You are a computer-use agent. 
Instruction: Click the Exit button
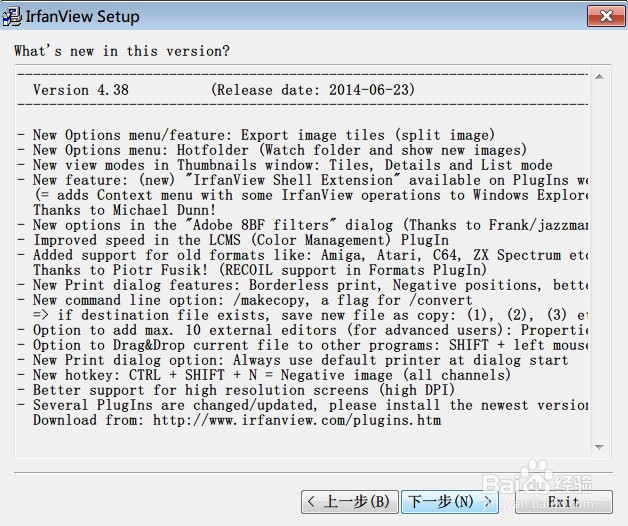pos(564,502)
